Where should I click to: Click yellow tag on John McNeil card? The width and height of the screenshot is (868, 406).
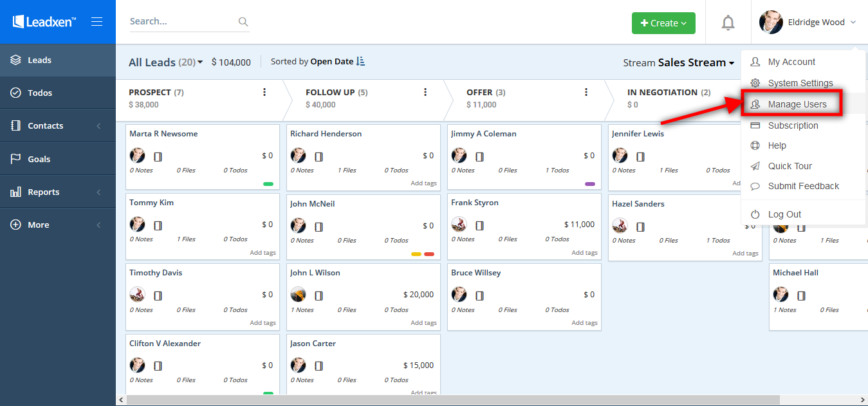pyautogui.click(x=416, y=254)
